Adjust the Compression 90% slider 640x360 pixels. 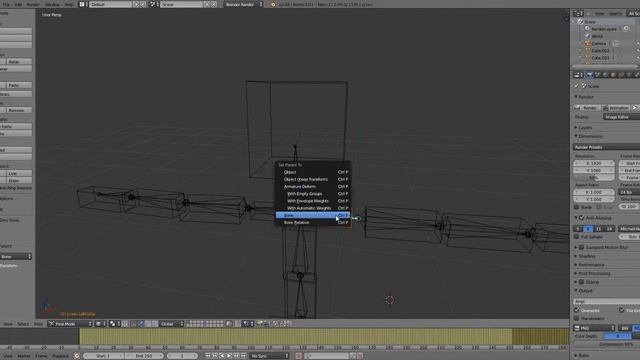coord(607,344)
